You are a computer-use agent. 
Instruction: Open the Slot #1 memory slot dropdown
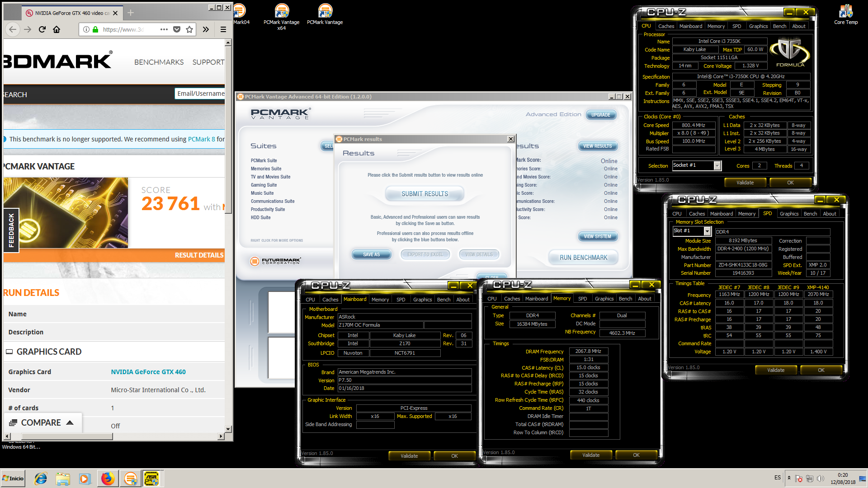tap(707, 231)
